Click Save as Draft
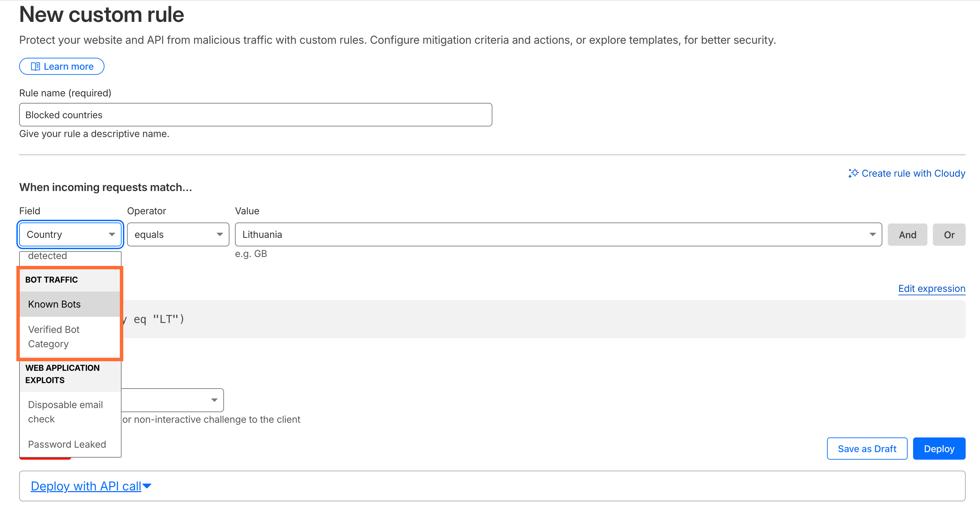Viewport: 980px width, 514px height. click(x=867, y=448)
